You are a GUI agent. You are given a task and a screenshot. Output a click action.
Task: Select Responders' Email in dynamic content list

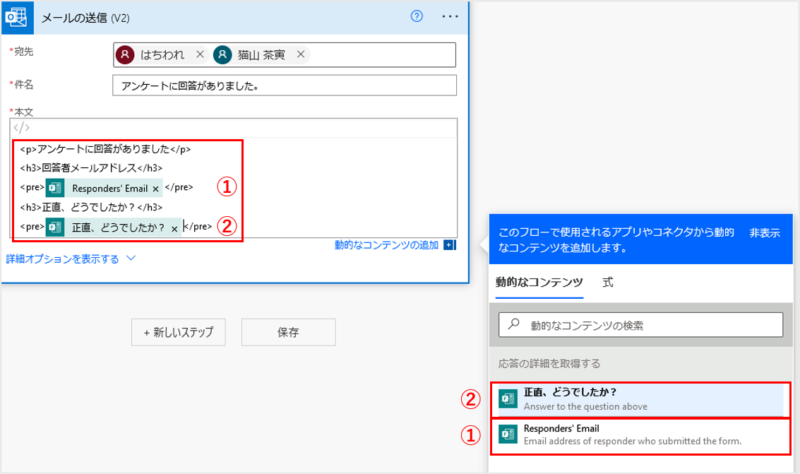[x=640, y=435]
